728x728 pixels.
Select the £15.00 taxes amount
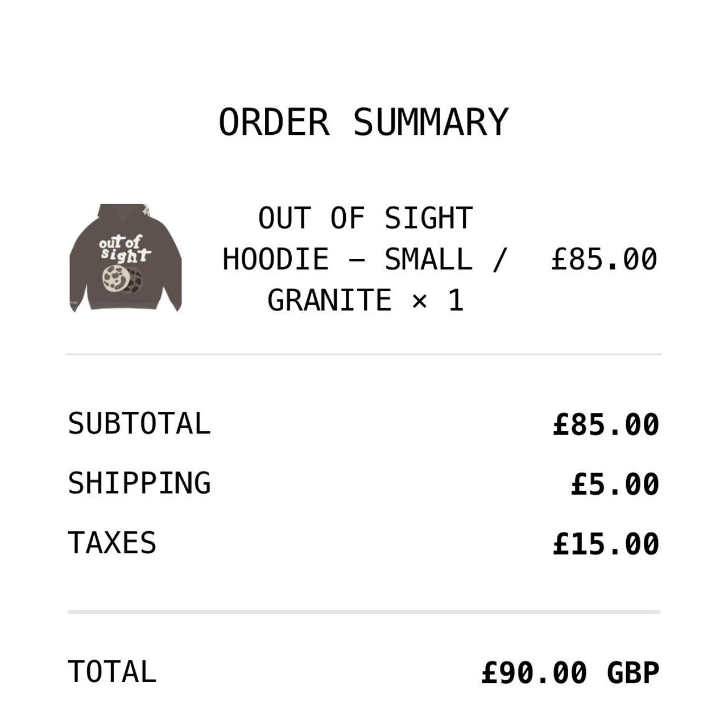[606, 544]
